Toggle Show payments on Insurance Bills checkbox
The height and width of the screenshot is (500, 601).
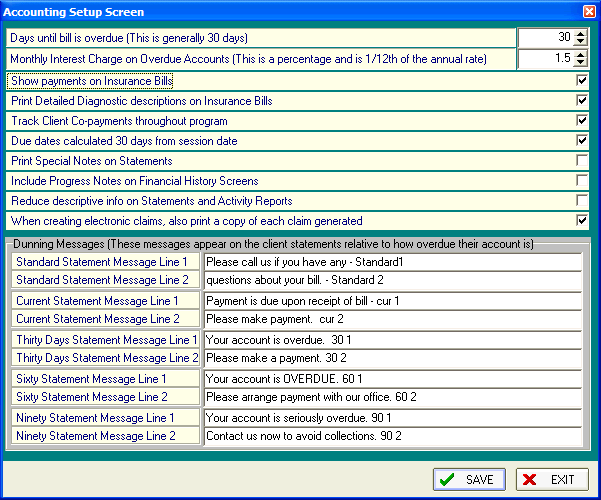pos(582,80)
